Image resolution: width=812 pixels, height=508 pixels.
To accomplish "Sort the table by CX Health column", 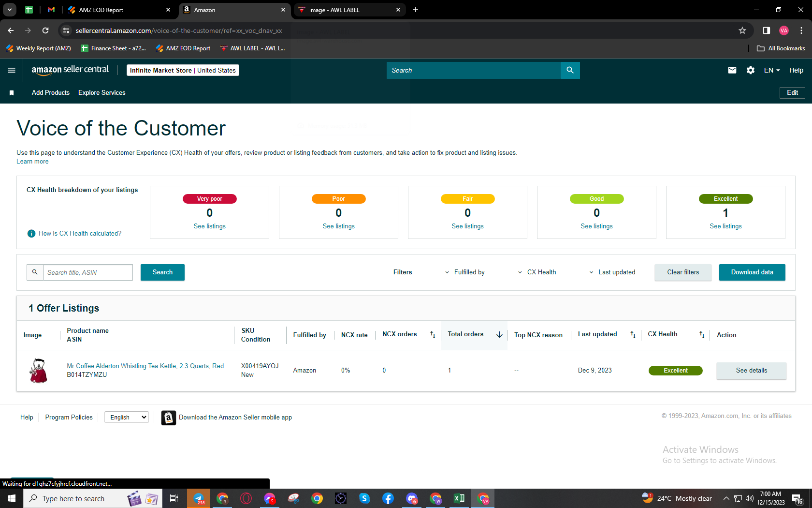I will (702, 335).
